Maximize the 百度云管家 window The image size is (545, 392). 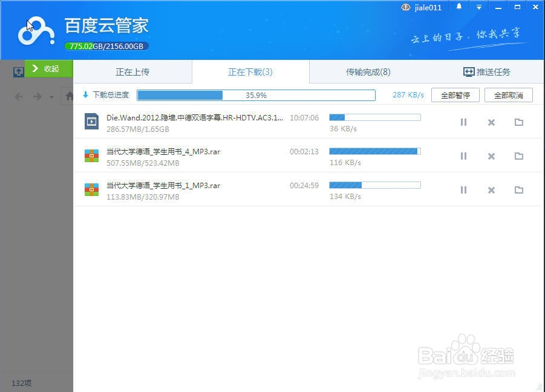coord(518,7)
